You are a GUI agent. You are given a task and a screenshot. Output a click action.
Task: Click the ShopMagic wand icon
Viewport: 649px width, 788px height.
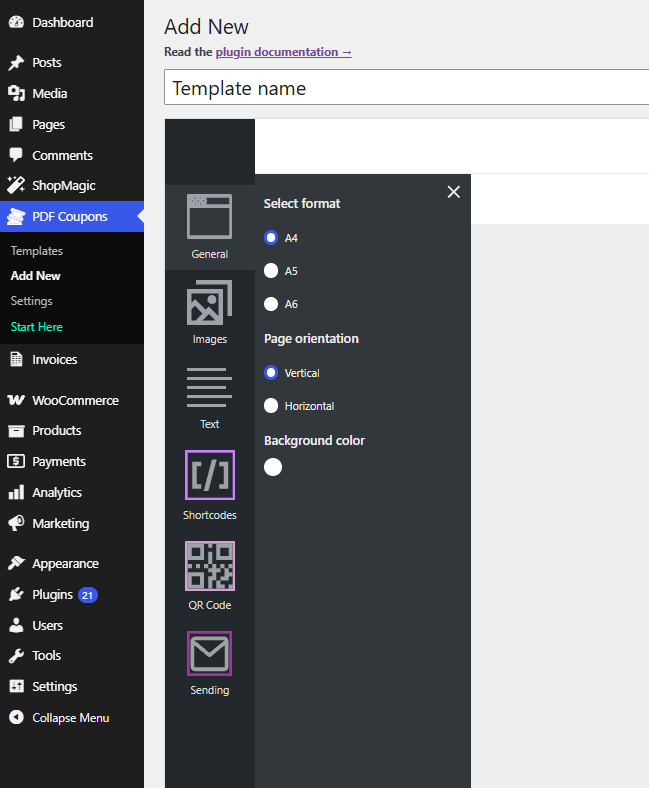coord(16,185)
